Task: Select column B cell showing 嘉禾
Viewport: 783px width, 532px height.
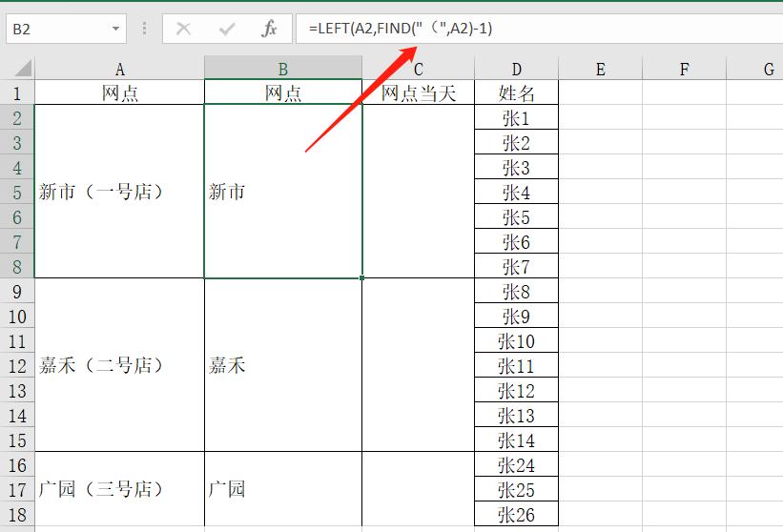Action: [283, 365]
